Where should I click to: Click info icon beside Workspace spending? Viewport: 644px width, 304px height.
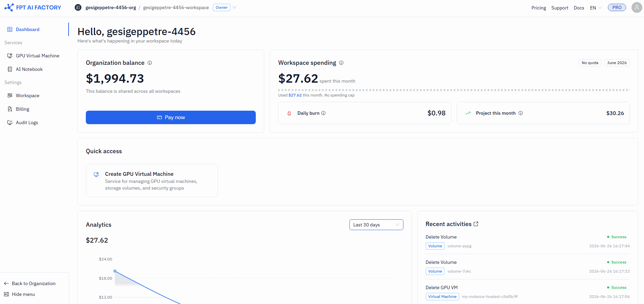(341, 63)
